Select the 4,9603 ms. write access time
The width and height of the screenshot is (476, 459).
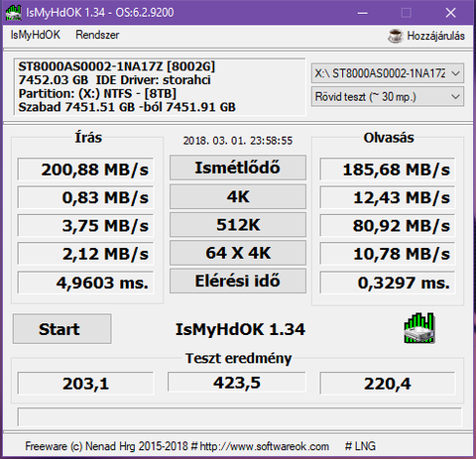85,283
